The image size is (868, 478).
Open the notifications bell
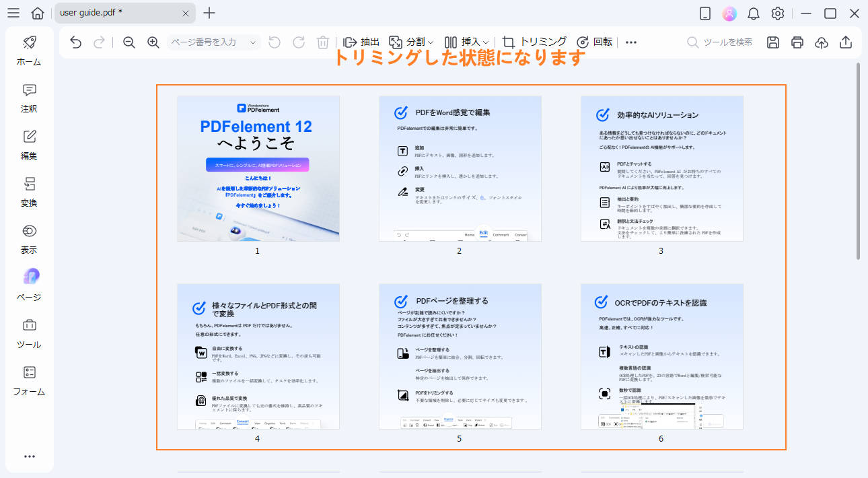[754, 13]
